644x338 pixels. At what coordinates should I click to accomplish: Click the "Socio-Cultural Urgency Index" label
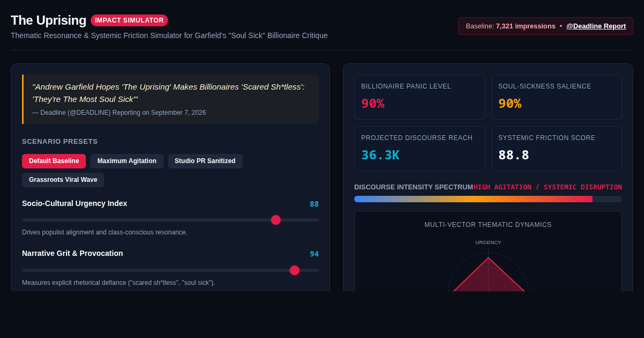click(x=75, y=203)
